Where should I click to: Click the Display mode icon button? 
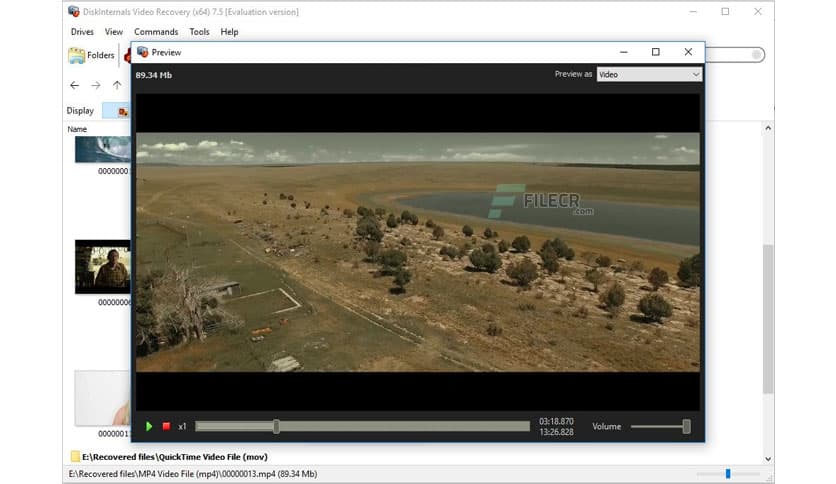pos(117,111)
